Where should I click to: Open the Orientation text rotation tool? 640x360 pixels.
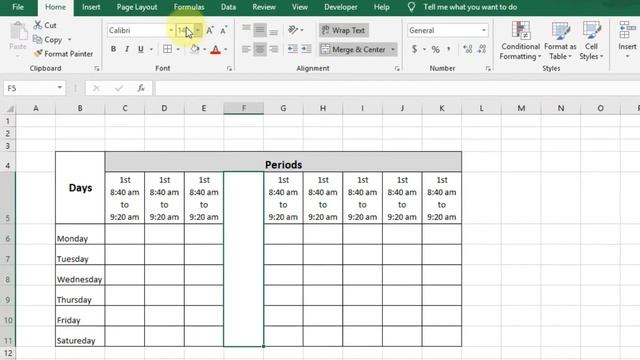click(x=293, y=30)
